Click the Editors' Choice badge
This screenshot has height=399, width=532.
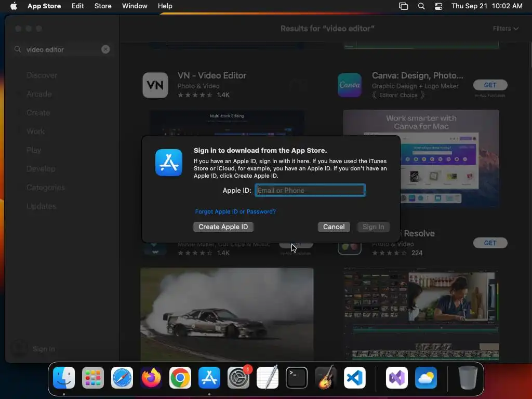click(398, 96)
